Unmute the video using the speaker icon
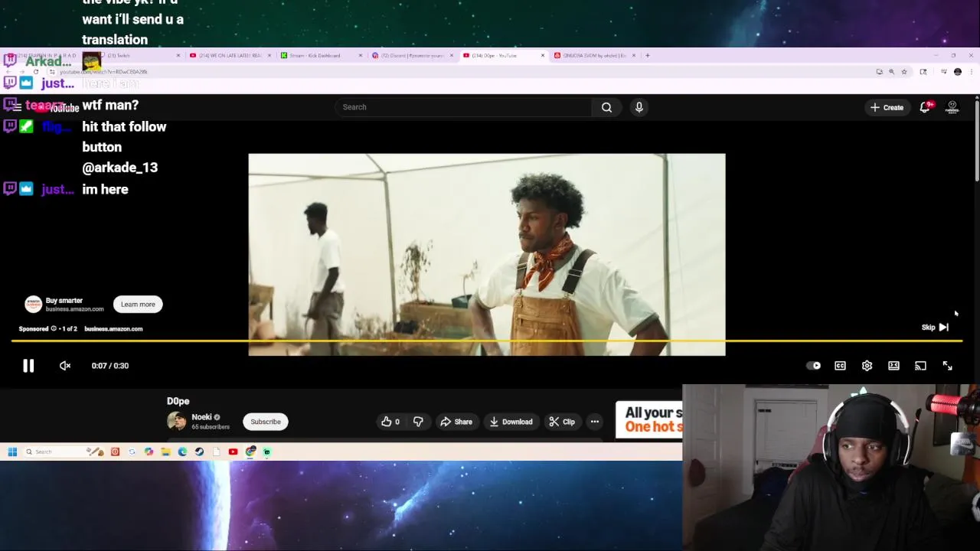 65,366
